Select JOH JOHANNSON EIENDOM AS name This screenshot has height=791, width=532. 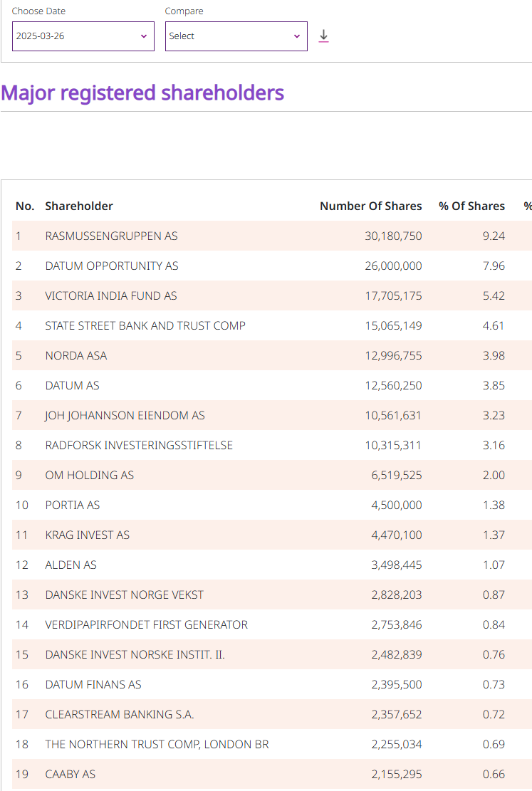(125, 415)
